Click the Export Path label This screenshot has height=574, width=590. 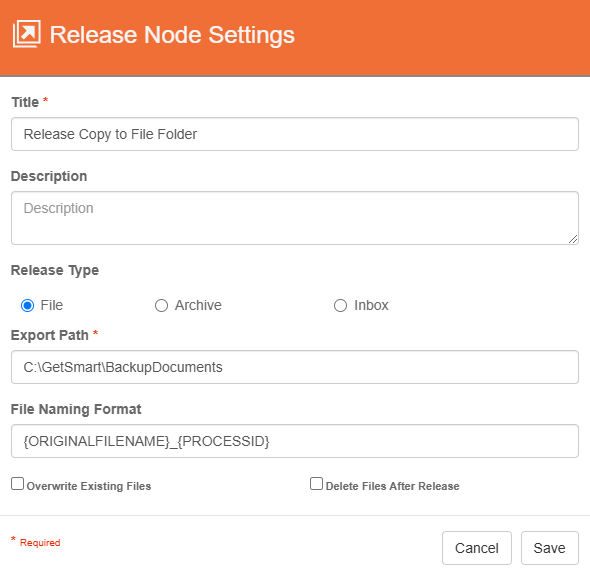click(50, 335)
